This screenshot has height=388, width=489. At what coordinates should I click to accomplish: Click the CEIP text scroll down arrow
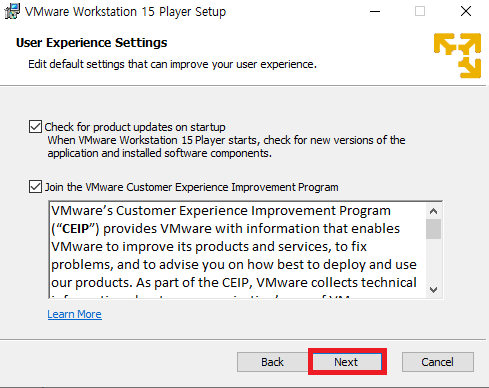[433, 290]
